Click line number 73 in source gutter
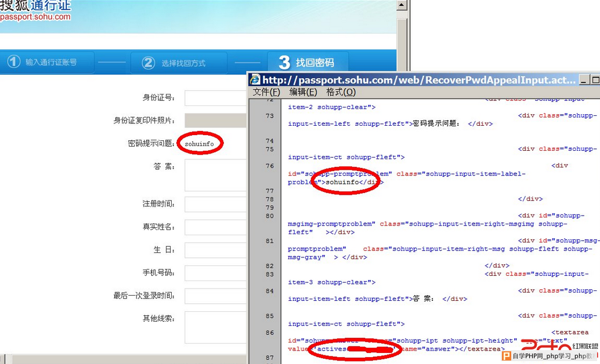 [x=270, y=116]
